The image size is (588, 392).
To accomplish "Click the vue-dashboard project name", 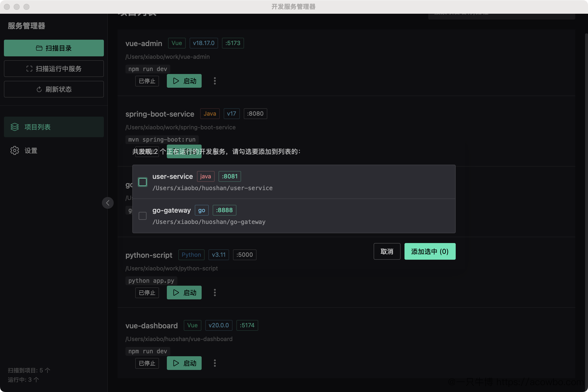I will [151, 326].
